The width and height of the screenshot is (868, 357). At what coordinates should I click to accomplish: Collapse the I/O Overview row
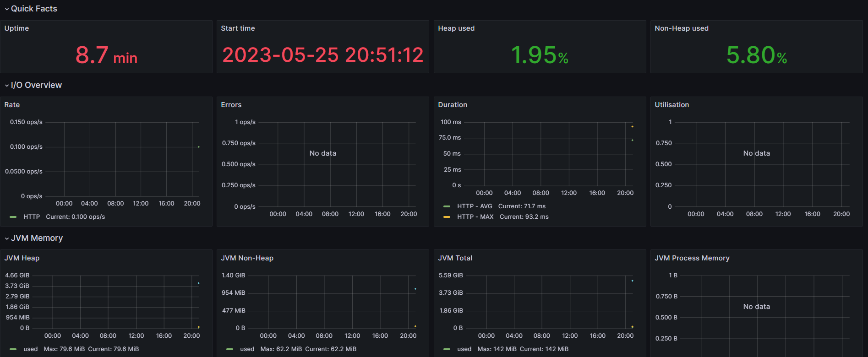[x=33, y=85]
